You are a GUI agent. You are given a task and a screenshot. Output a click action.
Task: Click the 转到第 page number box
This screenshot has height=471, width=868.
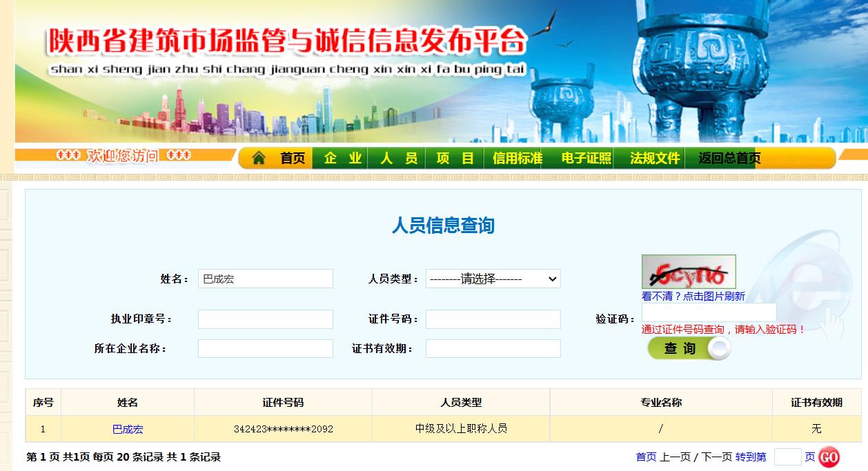[787, 457]
